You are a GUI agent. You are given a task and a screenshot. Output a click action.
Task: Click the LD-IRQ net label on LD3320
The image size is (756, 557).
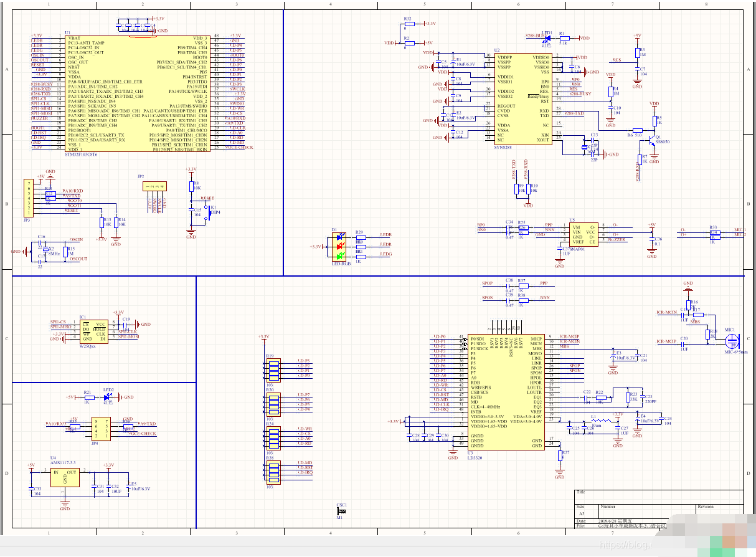[440, 409]
